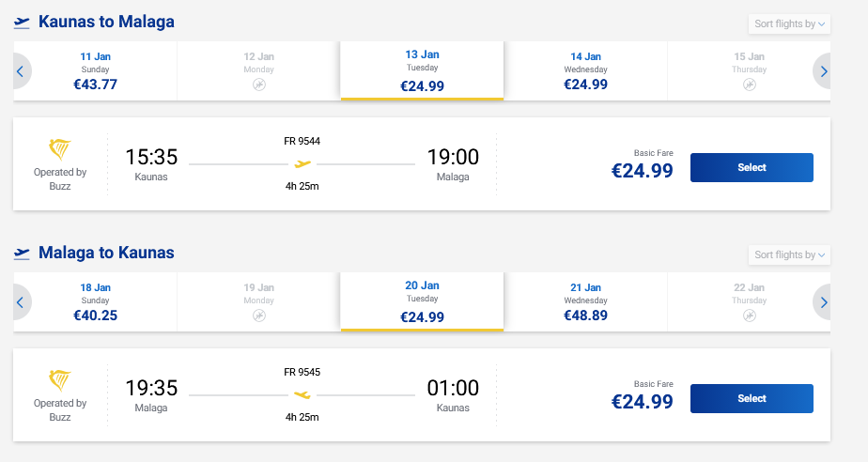Click the yellow plane icon under FR 9545
This screenshot has width=868, height=462.
point(302,394)
